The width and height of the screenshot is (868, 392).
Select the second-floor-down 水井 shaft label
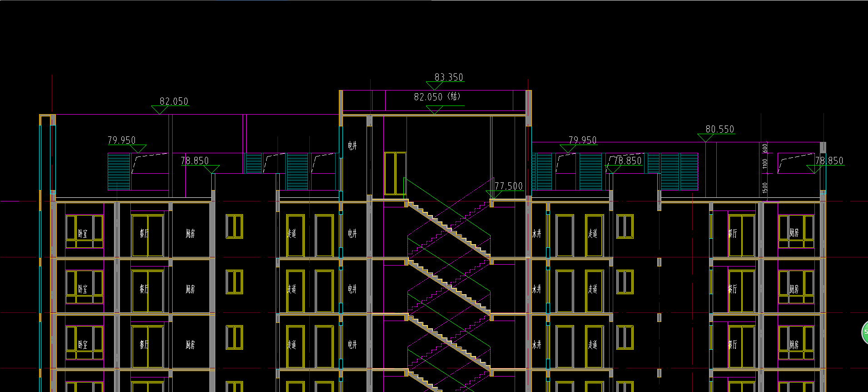(x=537, y=289)
